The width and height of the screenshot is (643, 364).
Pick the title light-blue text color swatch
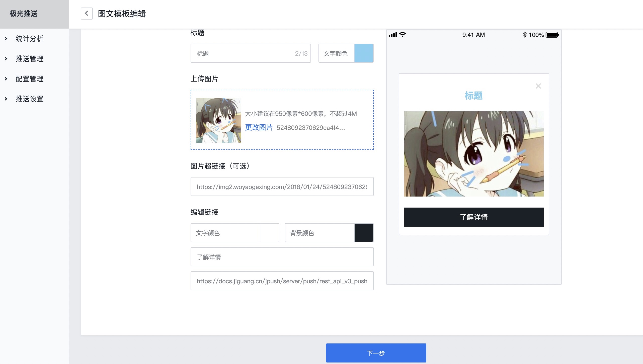[364, 53]
